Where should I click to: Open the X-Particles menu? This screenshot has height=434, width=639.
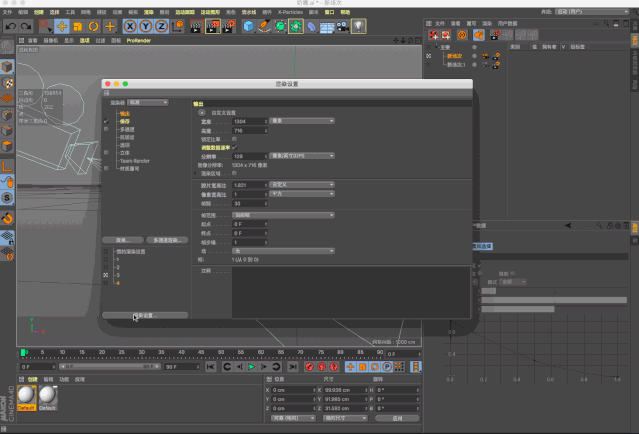point(290,12)
